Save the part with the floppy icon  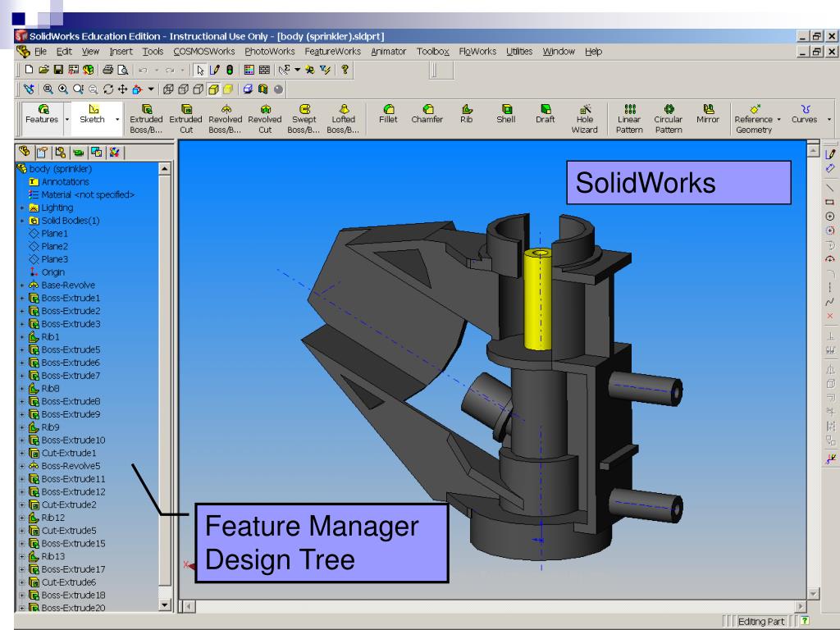coord(58,70)
